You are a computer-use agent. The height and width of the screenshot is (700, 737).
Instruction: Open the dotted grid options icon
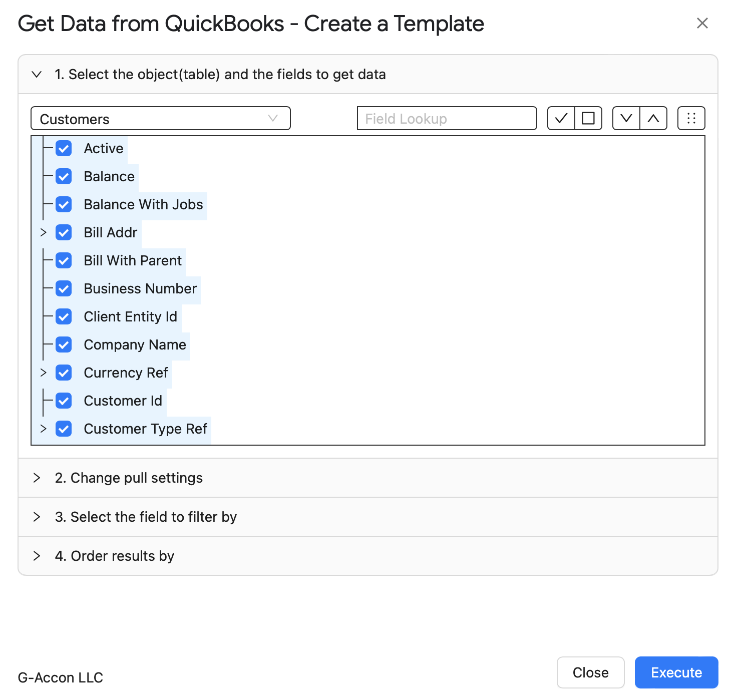691,118
